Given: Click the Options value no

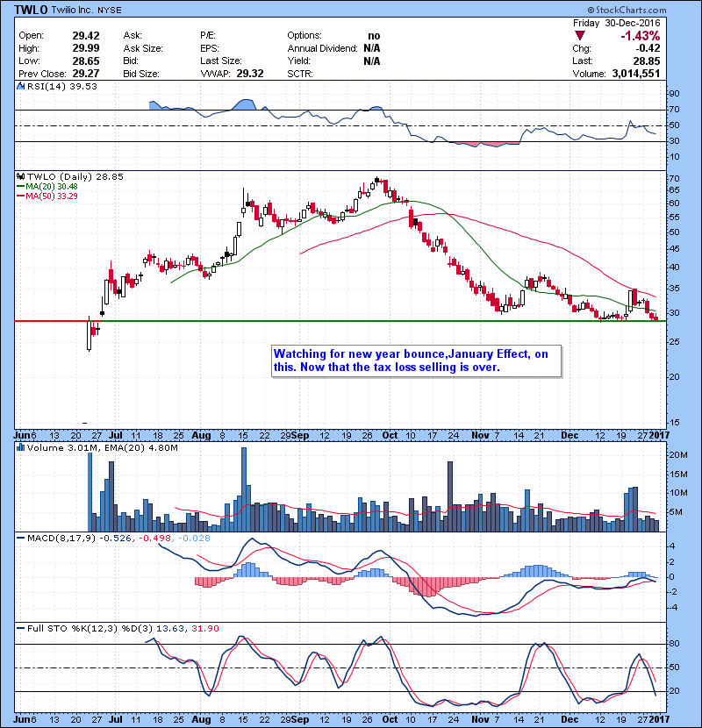Looking at the screenshot, I should pos(374,36).
